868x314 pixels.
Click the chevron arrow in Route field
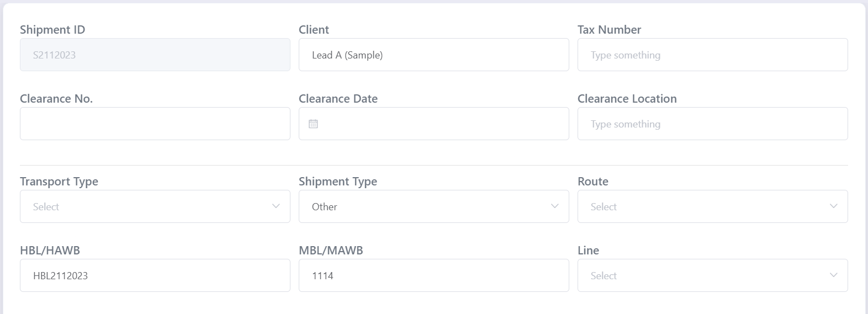(834, 206)
